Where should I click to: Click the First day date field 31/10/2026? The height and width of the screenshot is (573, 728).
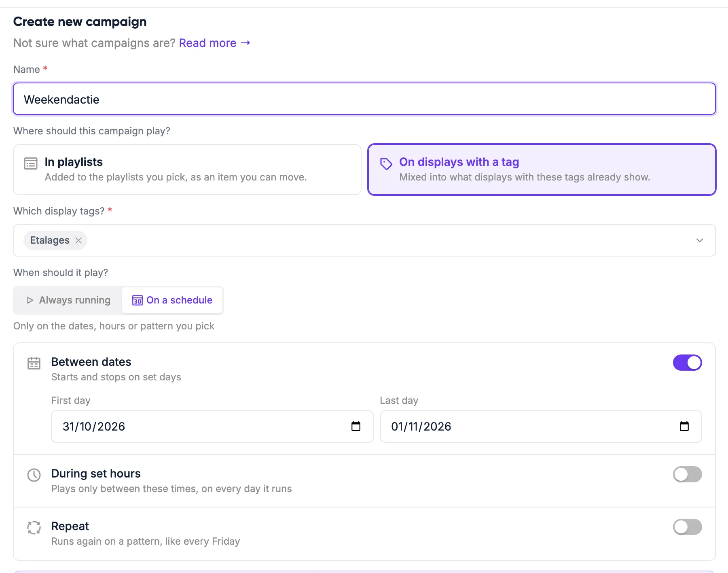coord(212,427)
